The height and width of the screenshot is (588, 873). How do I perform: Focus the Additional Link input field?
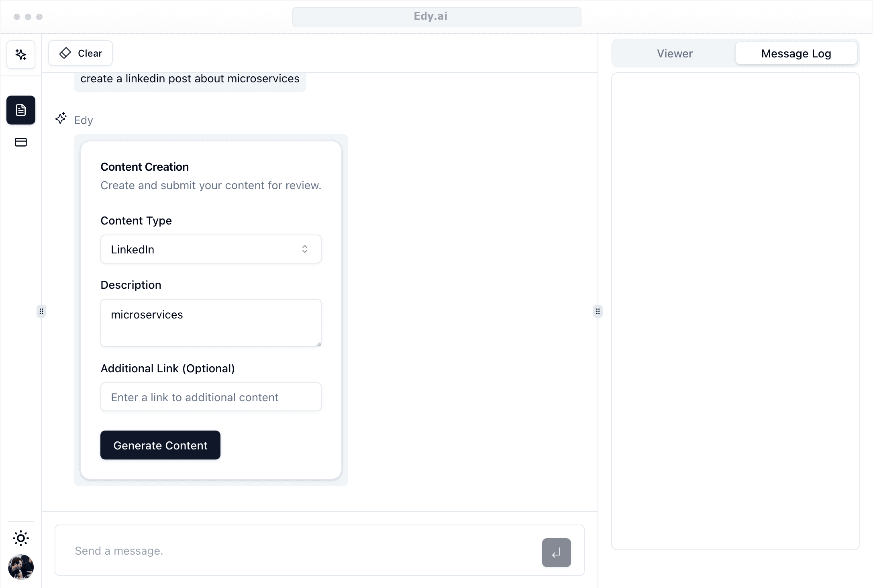[211, 397]
